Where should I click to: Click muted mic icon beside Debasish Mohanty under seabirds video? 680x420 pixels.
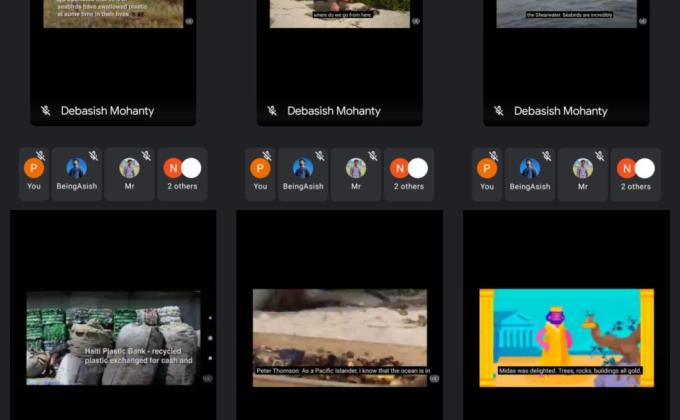pos(46,111)
